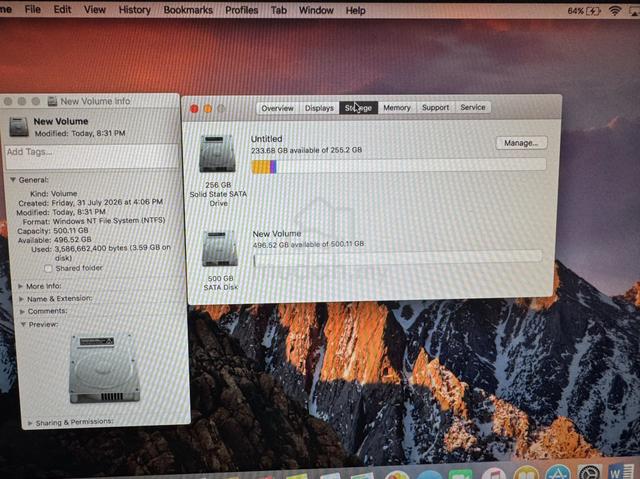The width and height of the screenshot is (640, 479).
Task: Switch to the Support tab
Action: pyautogui.click(x=435, y=107)
